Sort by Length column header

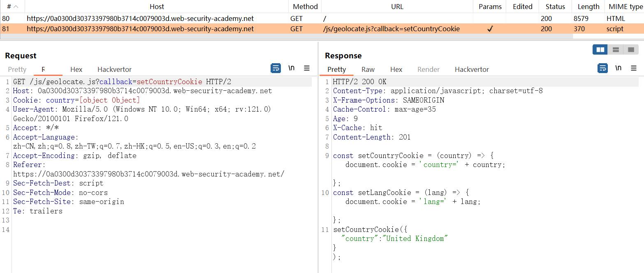click(588, 7)
